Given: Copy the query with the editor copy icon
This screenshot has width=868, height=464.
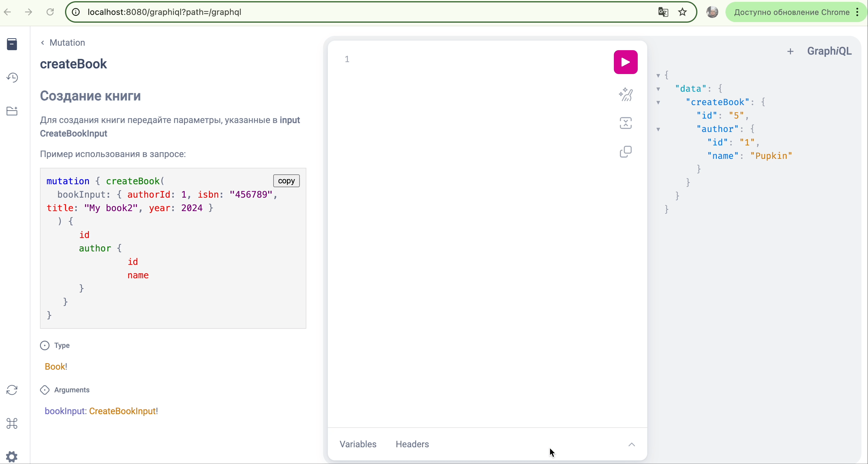Looking at the screenshot, I should [625, 152].
